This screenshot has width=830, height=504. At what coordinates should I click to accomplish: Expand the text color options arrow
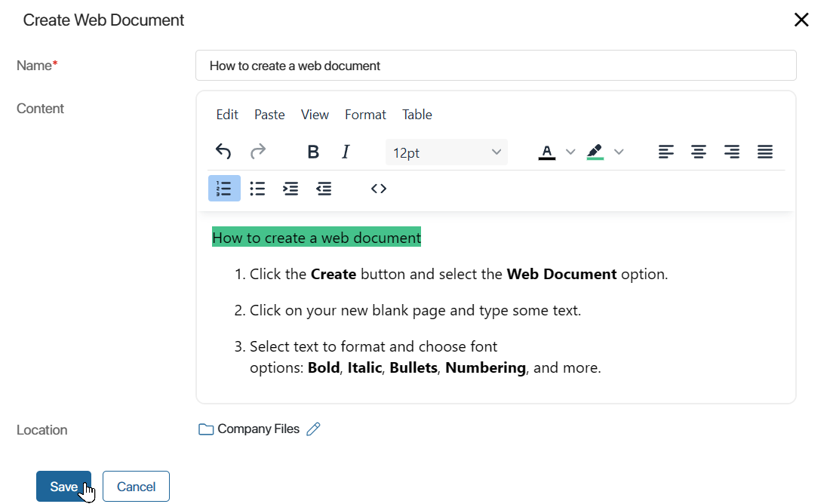[x=570, y=152]
